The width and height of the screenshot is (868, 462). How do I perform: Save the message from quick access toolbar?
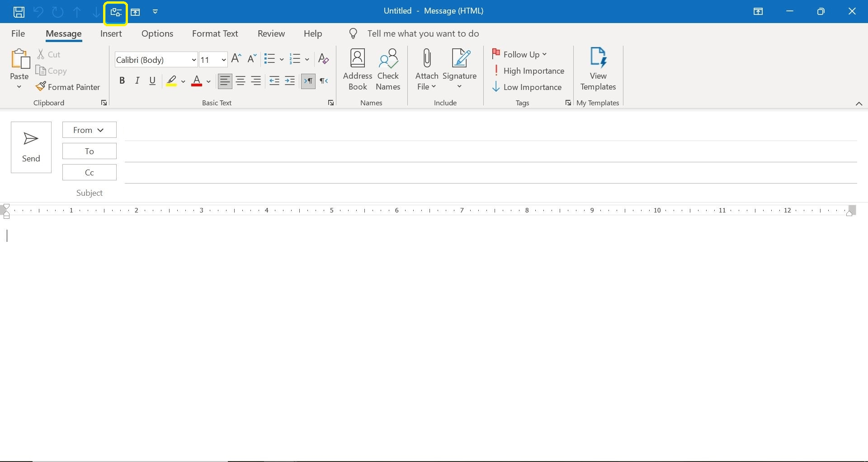(19, 12)
